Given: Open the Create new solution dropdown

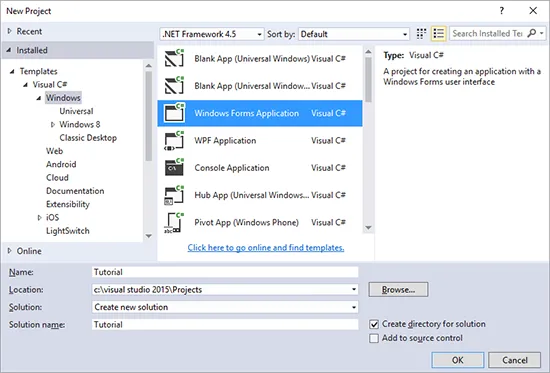Looking at the screenshot, I should pos(225,307).
